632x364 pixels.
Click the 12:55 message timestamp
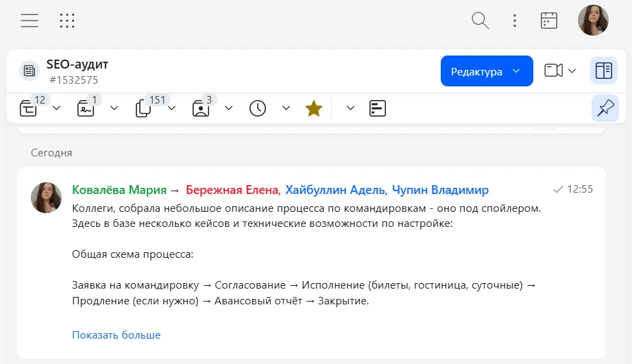(580, 189)
